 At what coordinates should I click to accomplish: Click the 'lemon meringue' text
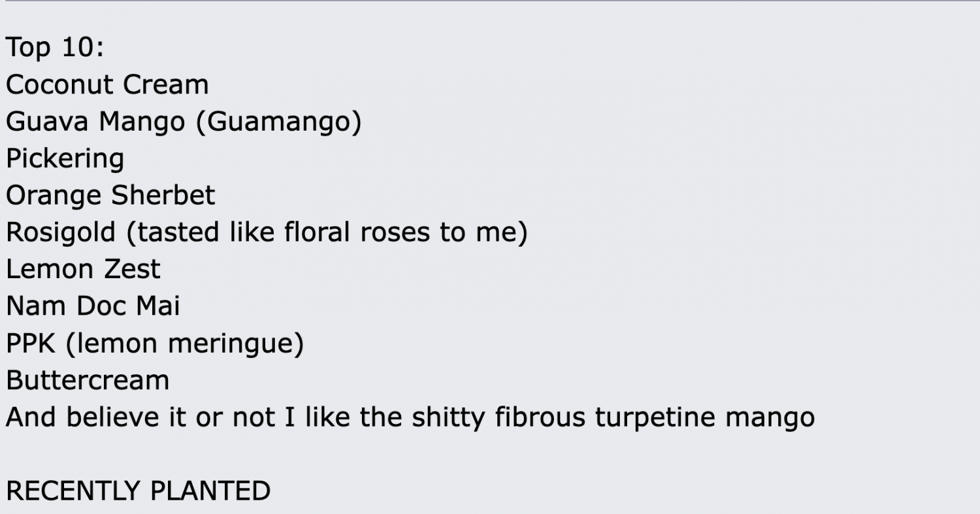point(185,344)
